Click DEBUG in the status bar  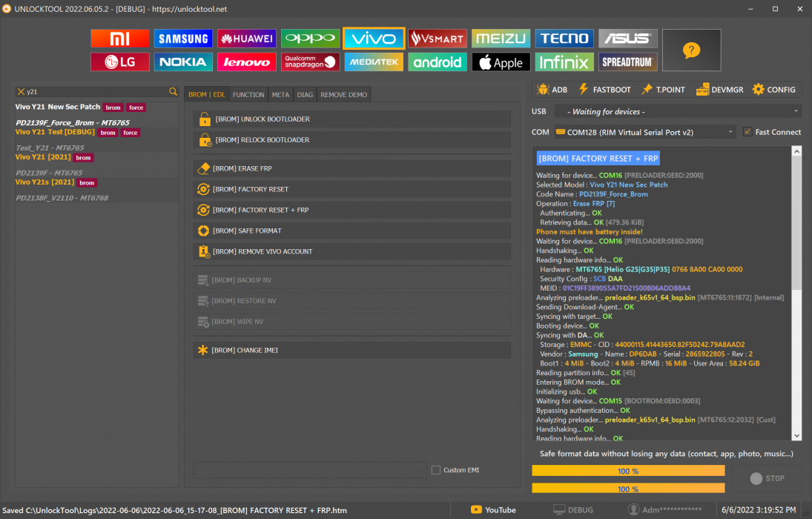click(x=573, y=510)
